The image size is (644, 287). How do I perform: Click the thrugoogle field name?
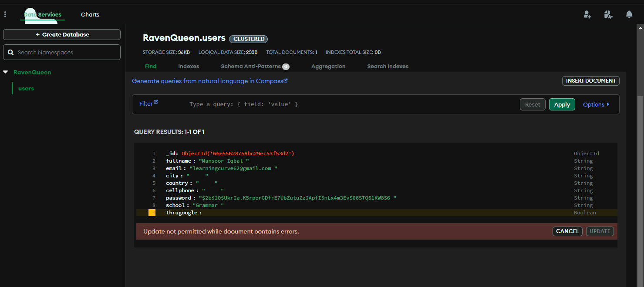click(x=182, y=213)
